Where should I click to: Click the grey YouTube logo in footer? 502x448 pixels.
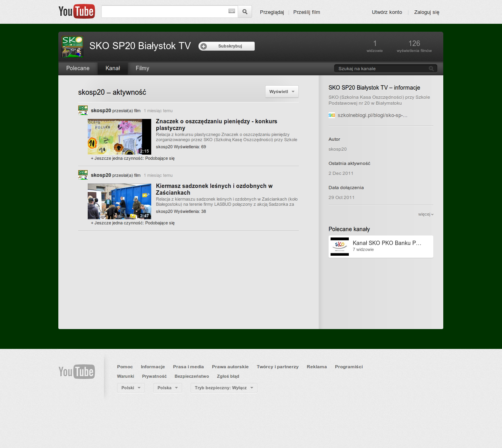77,371
